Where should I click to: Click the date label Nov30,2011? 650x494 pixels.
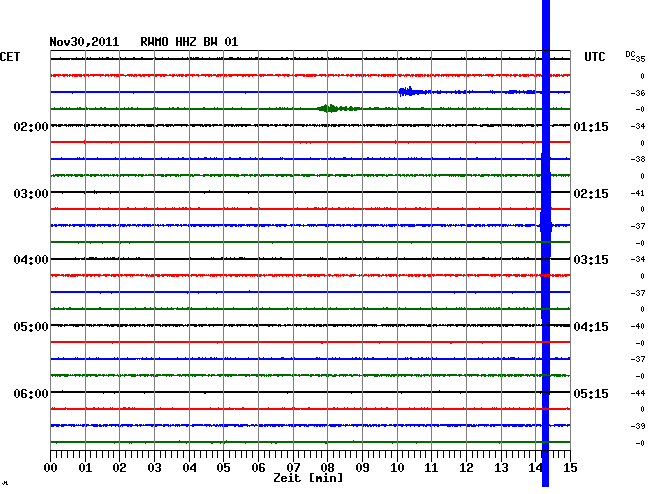[x=84, y=42]
